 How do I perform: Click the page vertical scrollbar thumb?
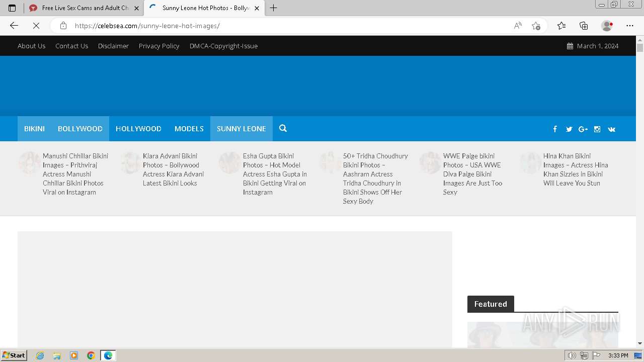pyautogui.click(x=640, y=48)
